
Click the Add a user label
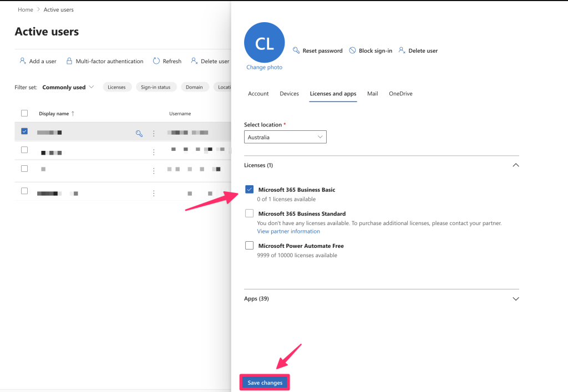[x=43, y=61]
